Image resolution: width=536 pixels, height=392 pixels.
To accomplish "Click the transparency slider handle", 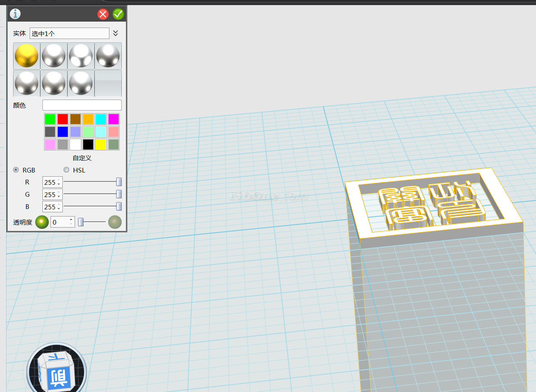I will [x=81, y=222].
